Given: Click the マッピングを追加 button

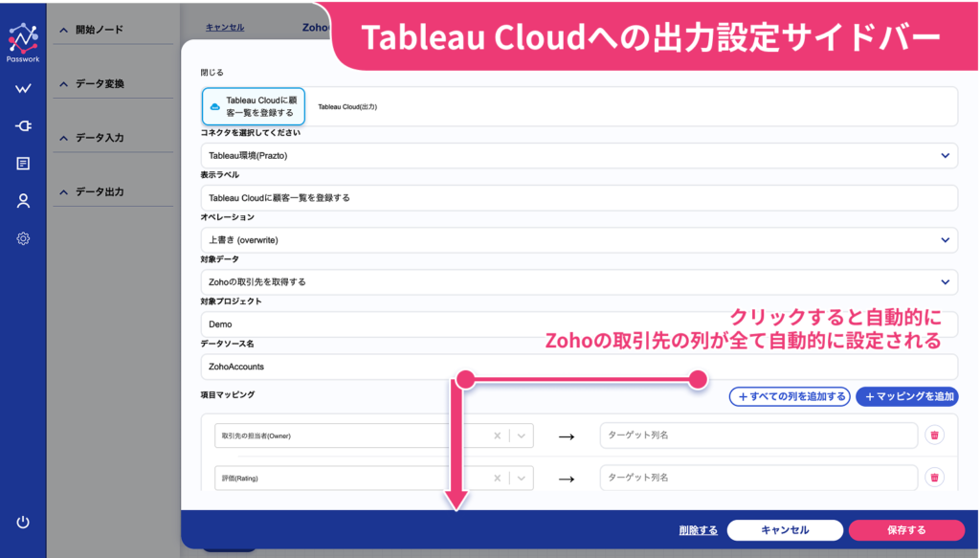Looking at the screenshot, I should pyautogui.click(x=907, y=396).
